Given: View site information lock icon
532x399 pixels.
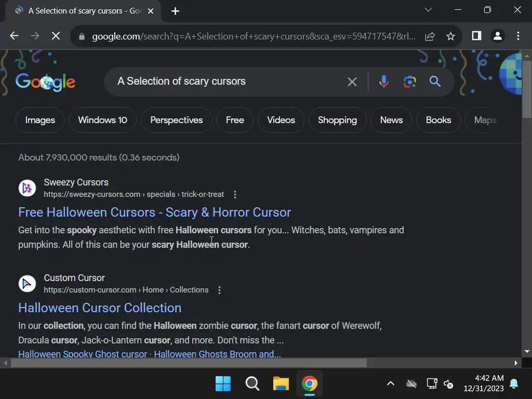Looking at the screenshot, I should pos(82,36).
